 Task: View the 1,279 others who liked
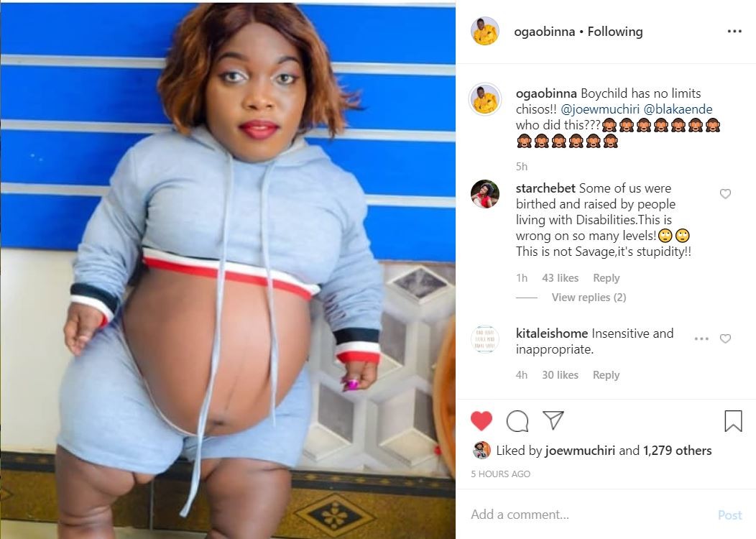pos(678,451)
